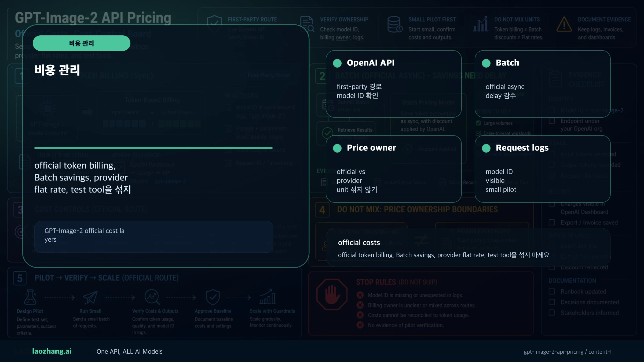
Task: Click the Run Small paper plane icon
Action: tap(90, 297)
